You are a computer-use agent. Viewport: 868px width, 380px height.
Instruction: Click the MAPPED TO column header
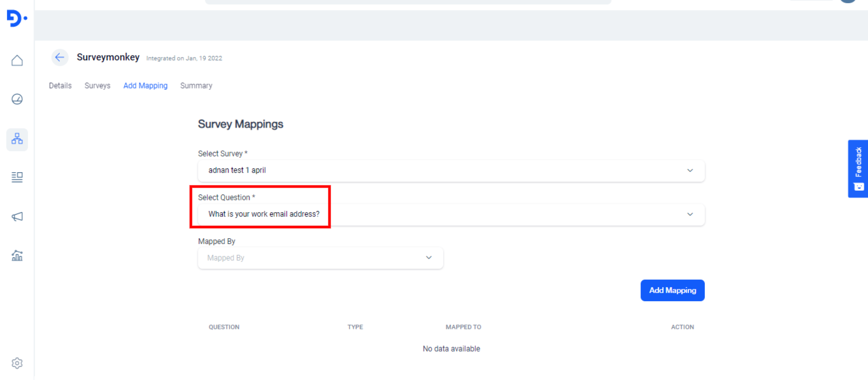pyautogui.click(x=463, y=327)
